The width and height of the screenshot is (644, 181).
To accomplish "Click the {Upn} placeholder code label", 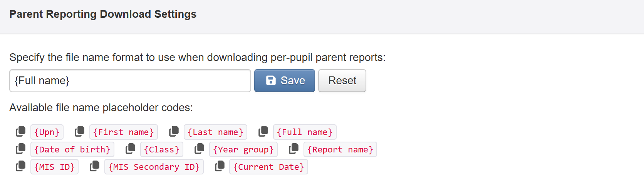I will coord(47,132).
